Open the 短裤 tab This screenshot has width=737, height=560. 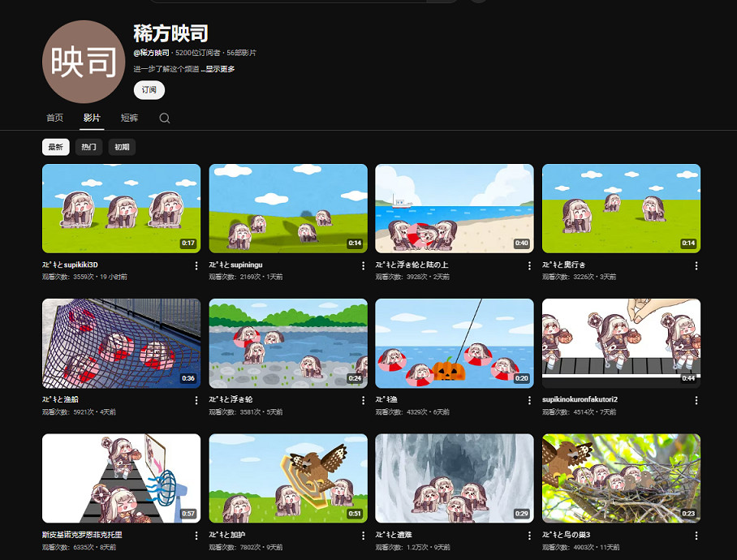[x=129, y=118]
